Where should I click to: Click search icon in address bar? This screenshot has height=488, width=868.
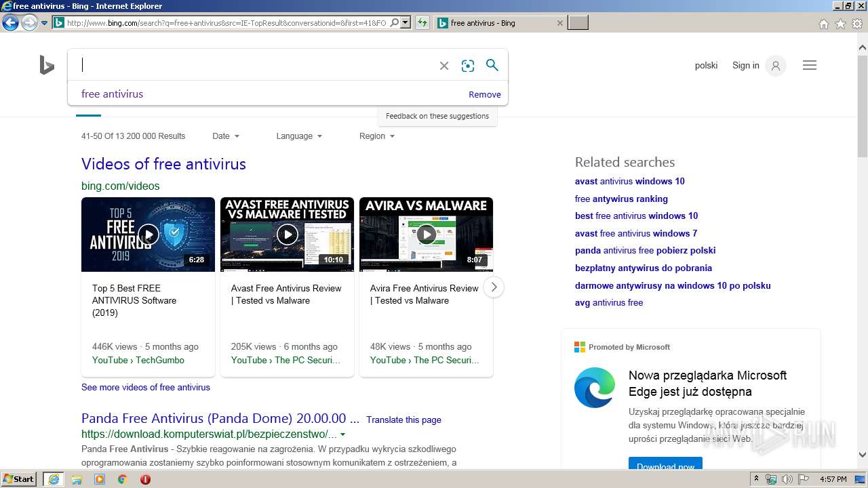[x=395, y=23]
